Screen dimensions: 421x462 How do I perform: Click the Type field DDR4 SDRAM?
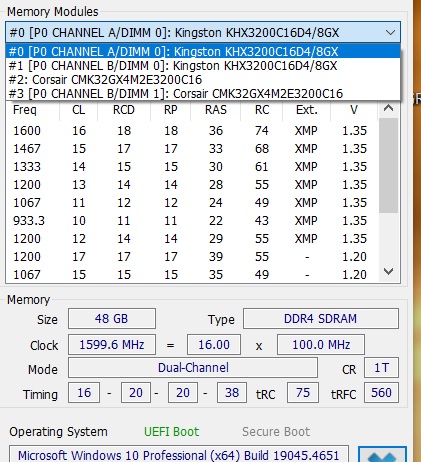coord(321,319)
